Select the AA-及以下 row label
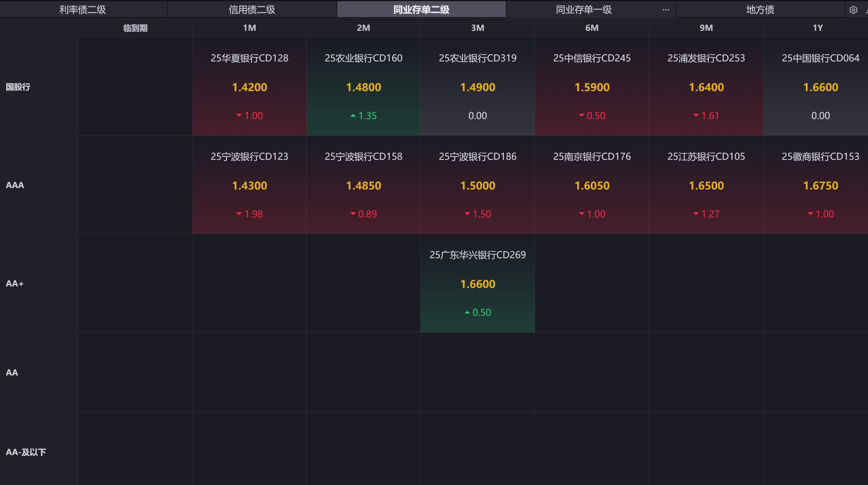 tap(26, 452)
